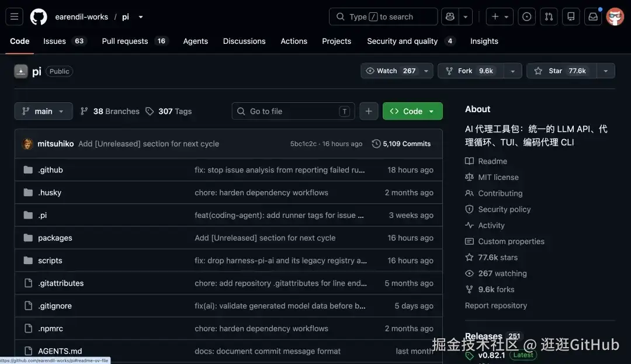Switch to the Code tab
631x364 pixels.
pyautogui.click(x=20, y=41)
